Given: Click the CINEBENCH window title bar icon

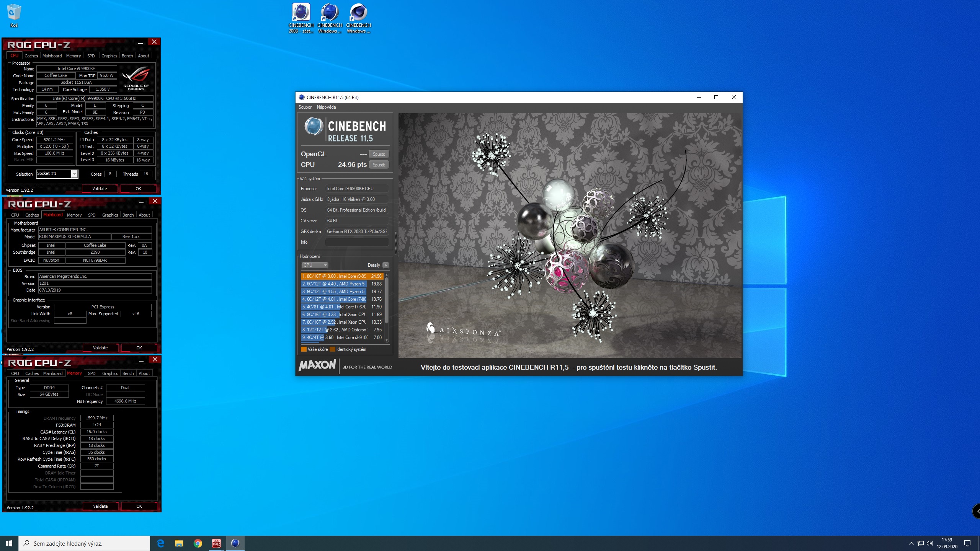Looking at the screenshot, I should [301, 97].
